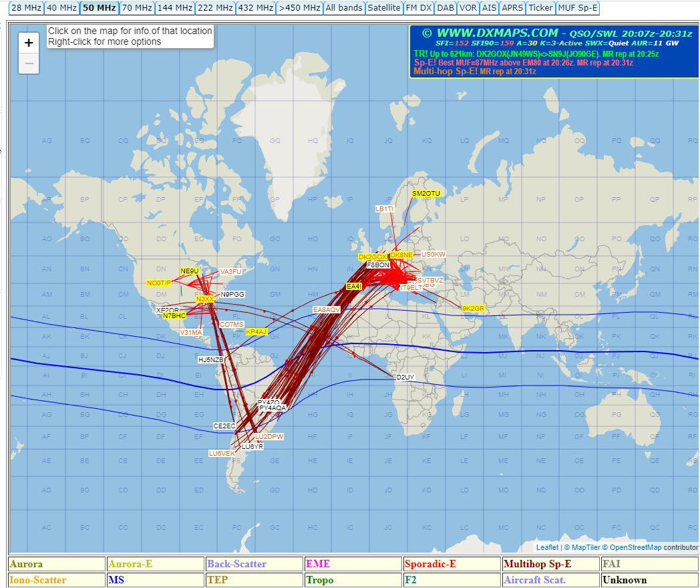Open the Leaflet attribution link
Screen dimensions: 700x588
tap(547, 547)
